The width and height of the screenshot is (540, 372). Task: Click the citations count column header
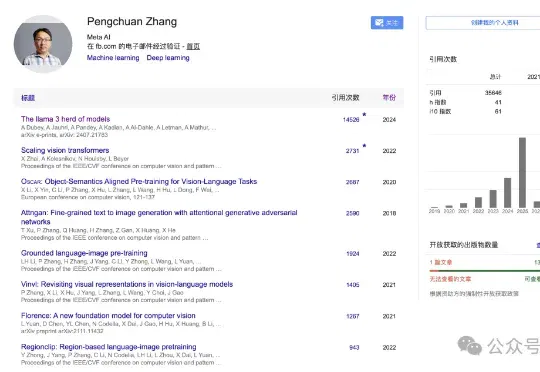click(345, 97)
